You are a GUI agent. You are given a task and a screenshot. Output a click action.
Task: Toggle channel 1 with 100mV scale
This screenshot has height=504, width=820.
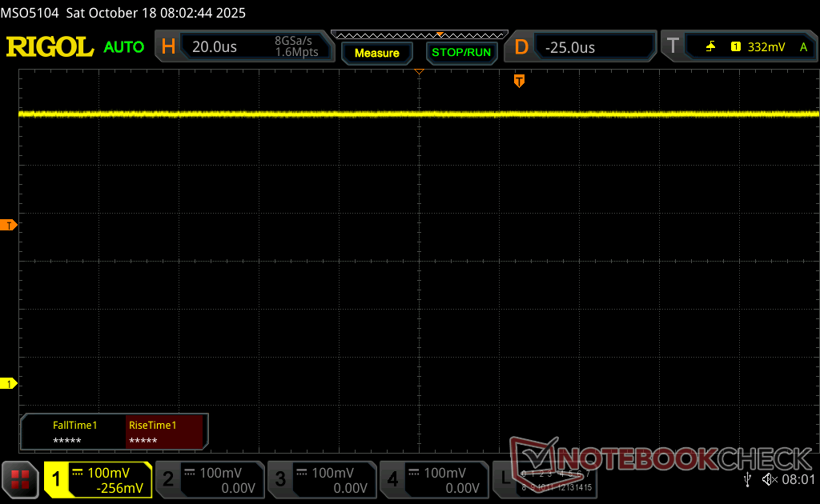pos(98,480)
